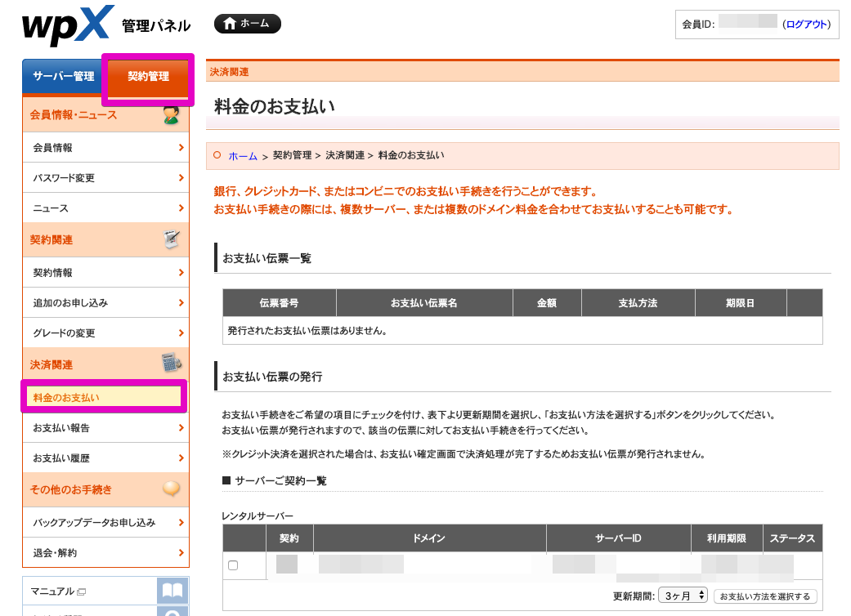Expand 会員情報 using its chevron arrow
The width and height of the screenshot is (851, 616).
[x=179, y=147]
